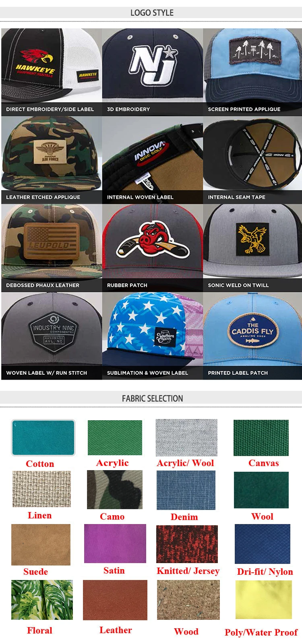Pick the teal Cotton fabric swatch
Screen dimensions: 302x644
click(43, 438)
